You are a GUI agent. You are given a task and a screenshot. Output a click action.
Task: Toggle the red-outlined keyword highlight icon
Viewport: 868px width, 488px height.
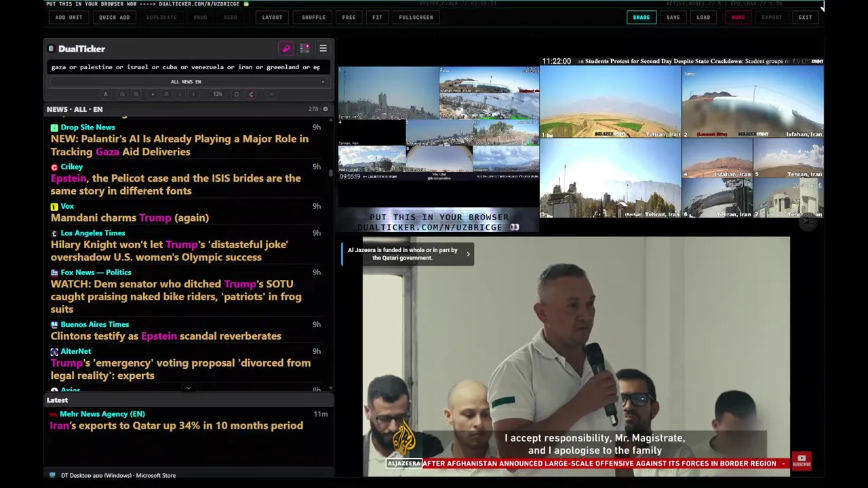pyautogui.click(x=251, y=94)
